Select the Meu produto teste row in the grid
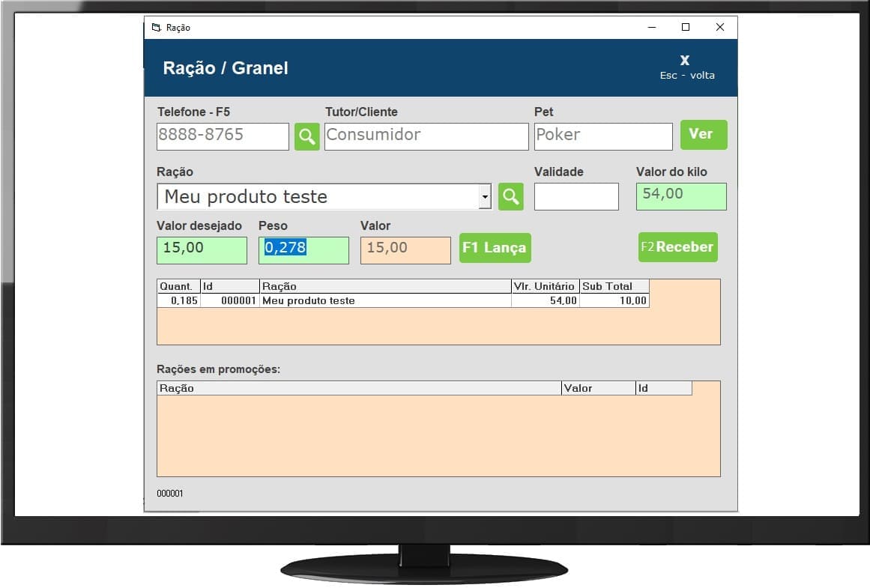Viewport: 870px width, 588px height. coord(375,300)
